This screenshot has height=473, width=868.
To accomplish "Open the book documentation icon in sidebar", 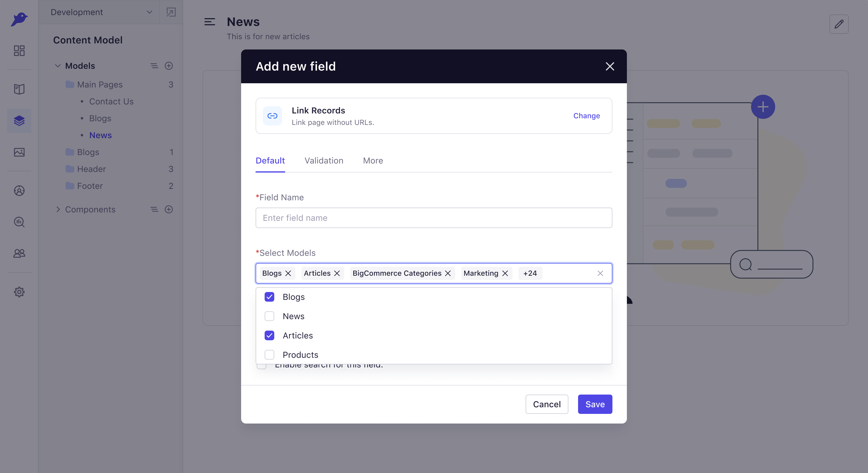I will [x=19, y=89].
